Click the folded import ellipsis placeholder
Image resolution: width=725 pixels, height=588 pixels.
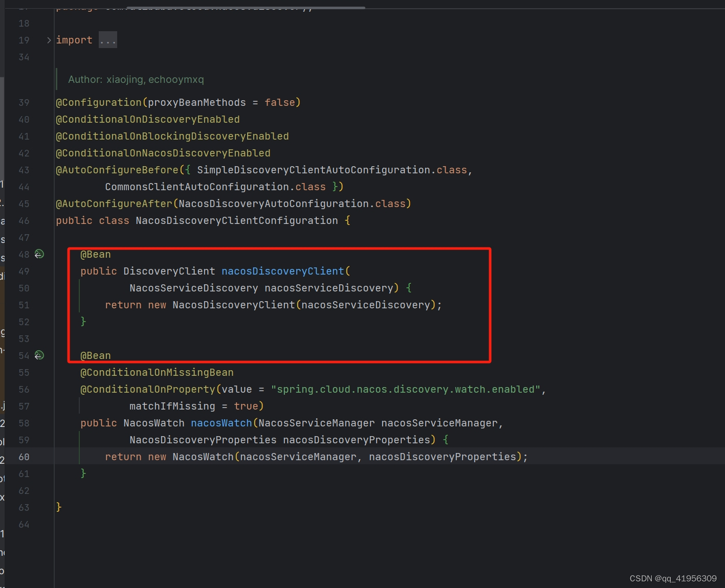click(x=108, y=40)
